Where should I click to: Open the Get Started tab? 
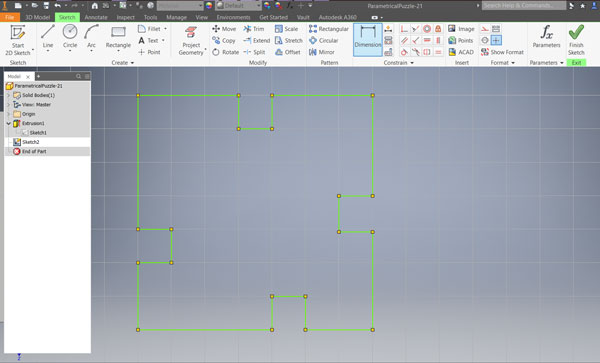pos(274,17)
